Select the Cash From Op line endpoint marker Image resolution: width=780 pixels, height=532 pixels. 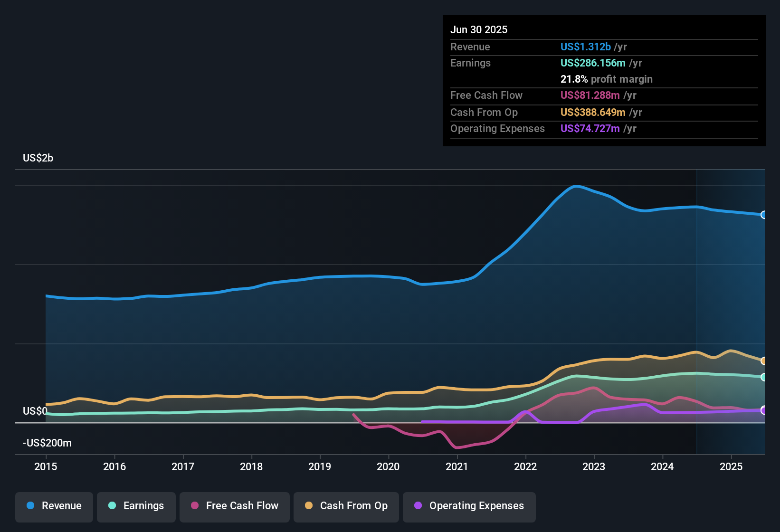pyautogui.click(x=763, y=361)
